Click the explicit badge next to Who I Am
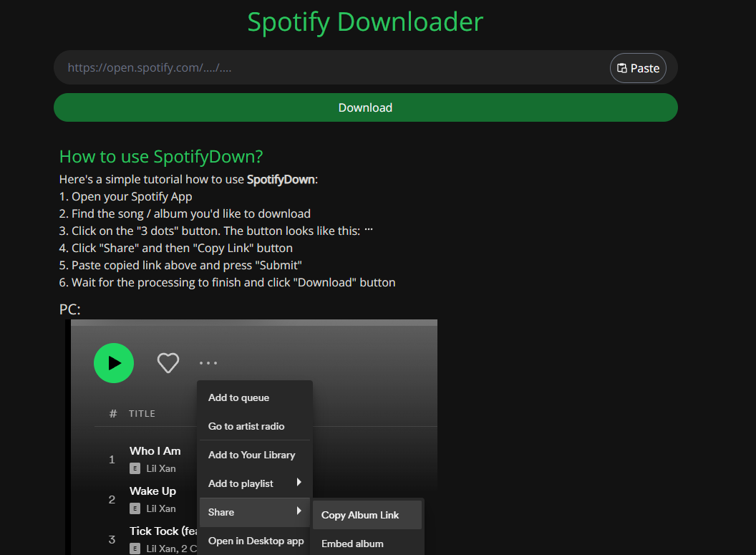Image resolution: width=756 pixels, height=555 pixels. point(135,468)
